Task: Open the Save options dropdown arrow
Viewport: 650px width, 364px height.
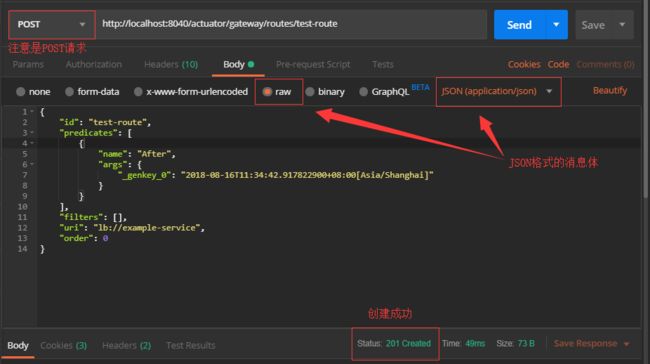Action: (x=622, y=25)
